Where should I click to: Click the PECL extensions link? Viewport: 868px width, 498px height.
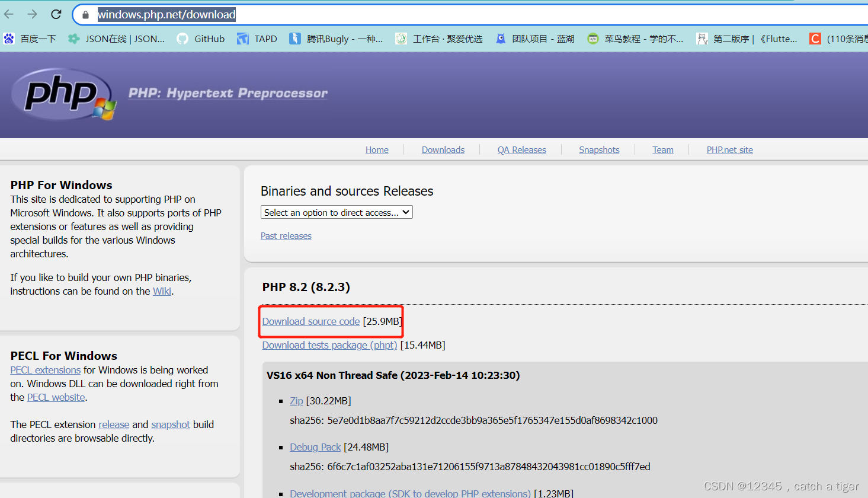pyautogui.click(x=45, y=369)
